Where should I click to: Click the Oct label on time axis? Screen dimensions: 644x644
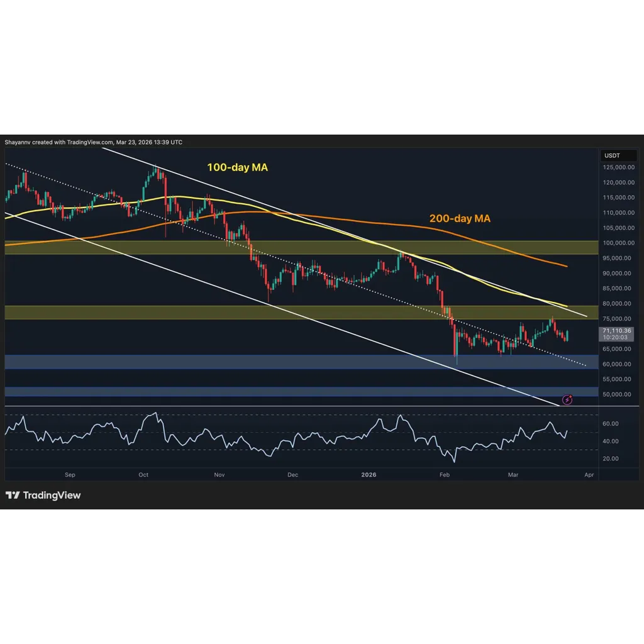143,474
